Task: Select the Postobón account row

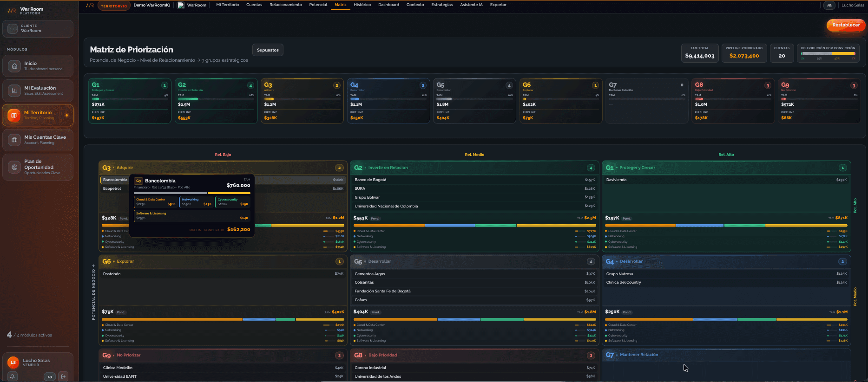Action: (x=223, y=274)
